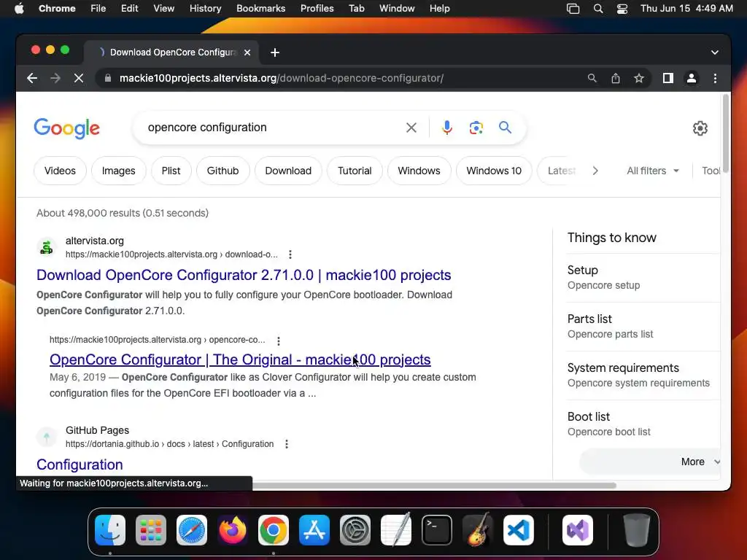
Task: Open the Configuration result link
Action: (80, 464)
